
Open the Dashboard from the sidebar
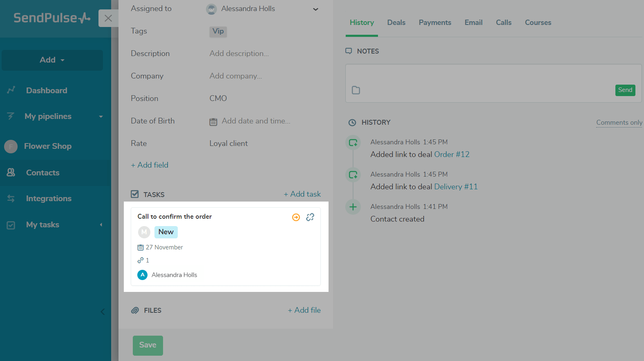(x=47, y=90)
